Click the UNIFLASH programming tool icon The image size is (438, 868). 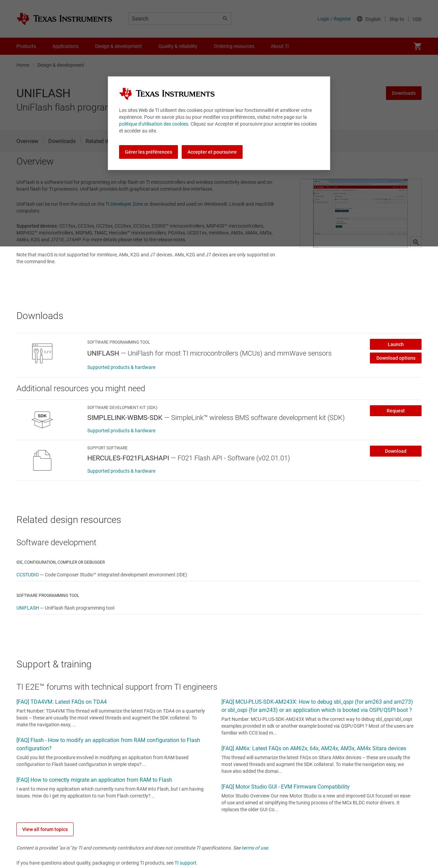click(x=42, y=353)
